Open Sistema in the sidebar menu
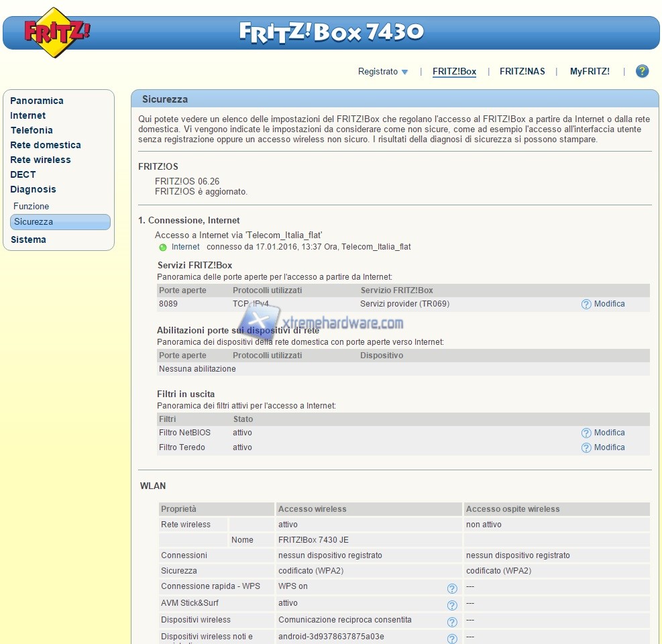 pos(28,239)
